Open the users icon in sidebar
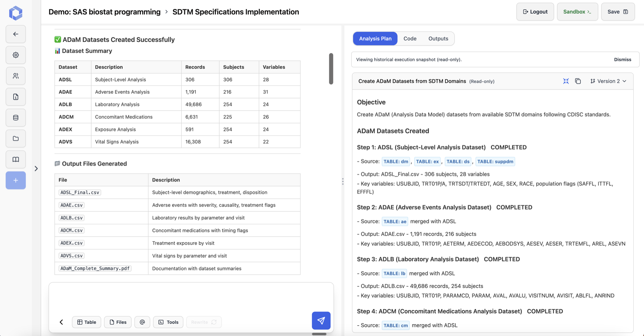 point(16,76)
